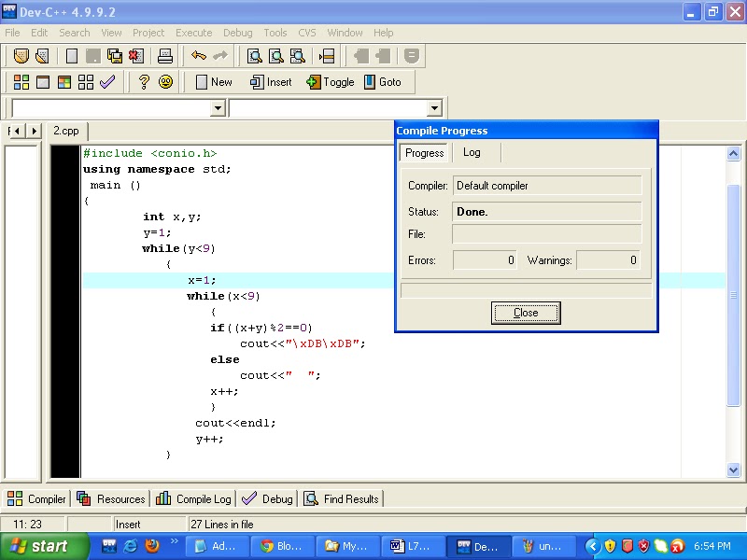Click the New project icon
The width and height of the screenshot is (747, 560).
coord(21,56)
